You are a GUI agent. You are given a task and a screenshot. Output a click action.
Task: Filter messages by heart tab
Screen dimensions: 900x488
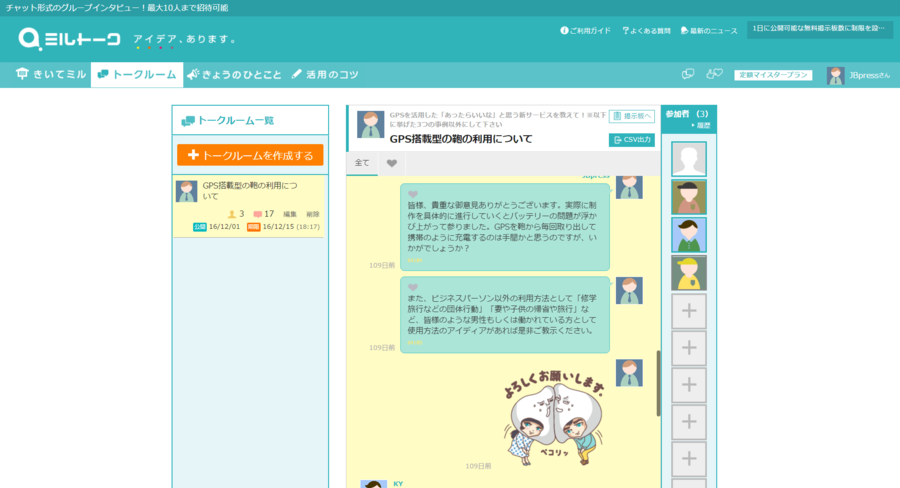(392, 163)
